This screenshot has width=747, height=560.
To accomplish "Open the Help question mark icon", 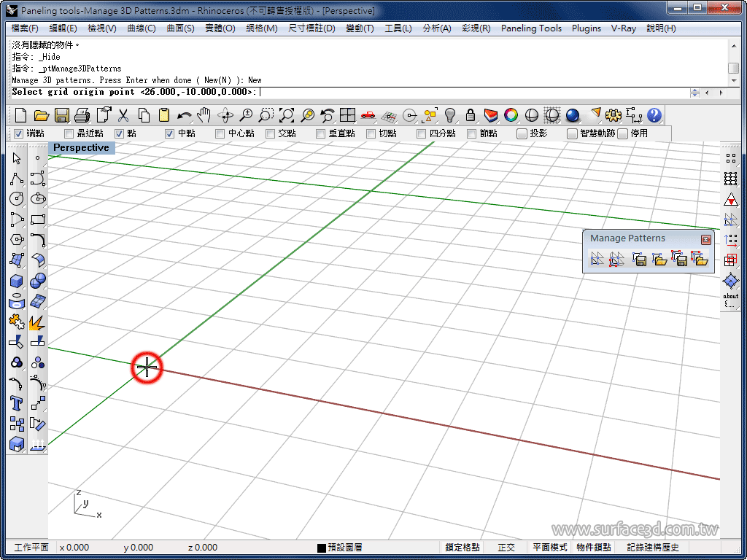I will 654,115.
